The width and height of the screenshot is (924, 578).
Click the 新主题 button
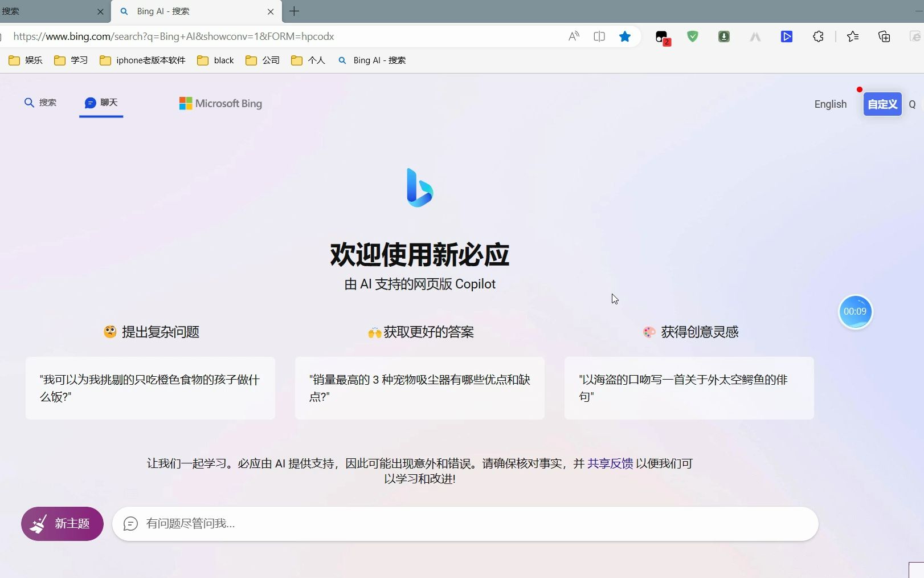[x=62, y=523]
